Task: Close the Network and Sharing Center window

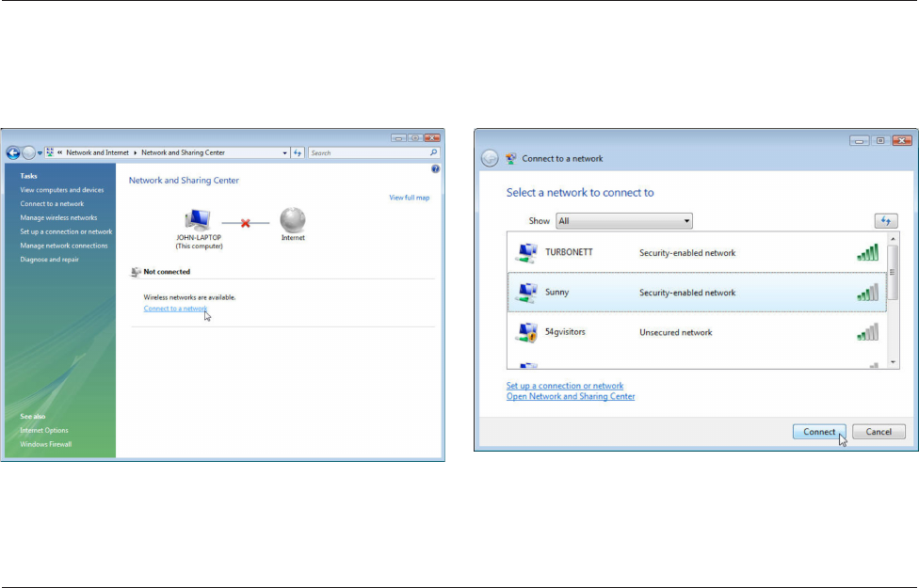Action: pos(432,138)
